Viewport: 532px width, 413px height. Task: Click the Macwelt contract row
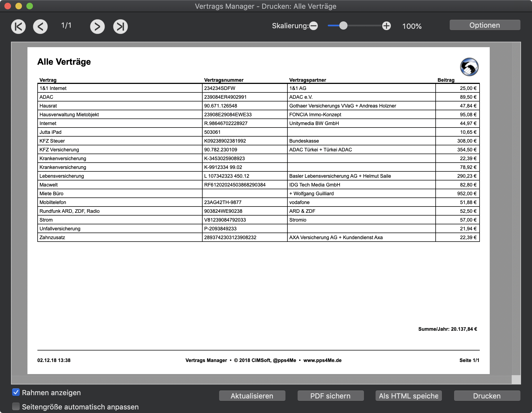(259, 185)
